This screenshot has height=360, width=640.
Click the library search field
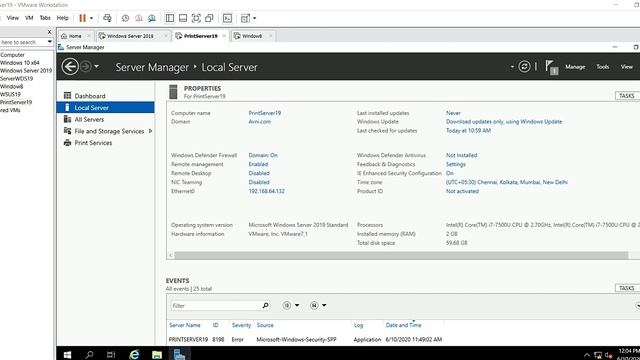22,42
